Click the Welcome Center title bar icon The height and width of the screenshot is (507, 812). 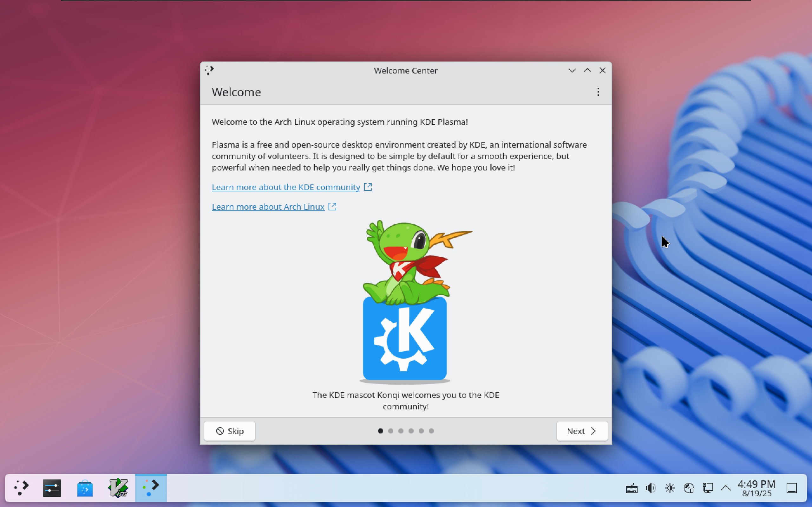pyautogui.click(x=209, y=70)
